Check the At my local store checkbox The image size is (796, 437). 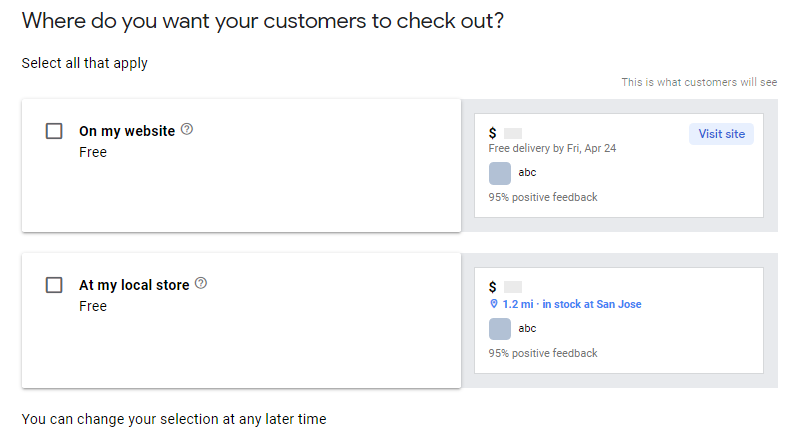pyautogui.click(x=54, y=285)
